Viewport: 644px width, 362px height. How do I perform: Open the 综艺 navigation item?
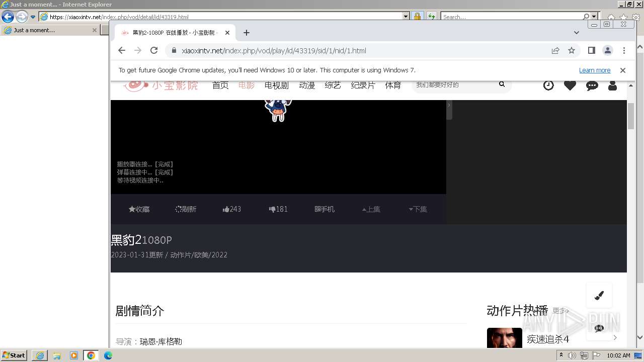[x=333, y=85]
